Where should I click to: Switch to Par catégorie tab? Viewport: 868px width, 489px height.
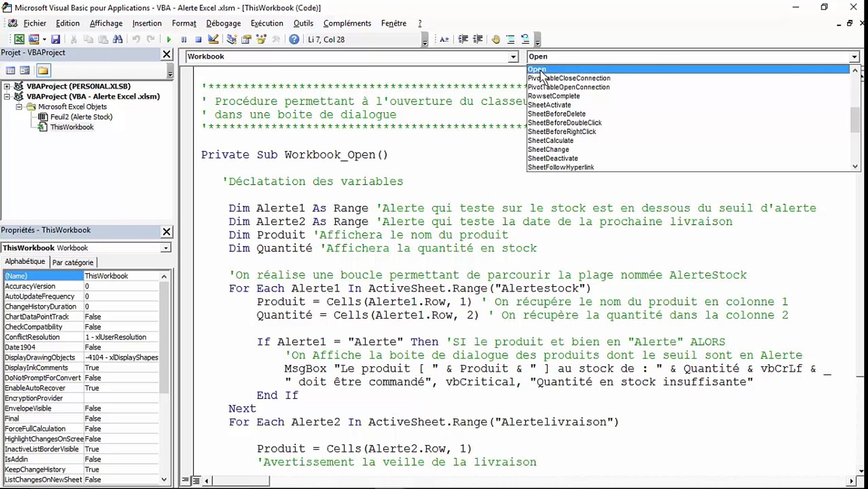73,262
